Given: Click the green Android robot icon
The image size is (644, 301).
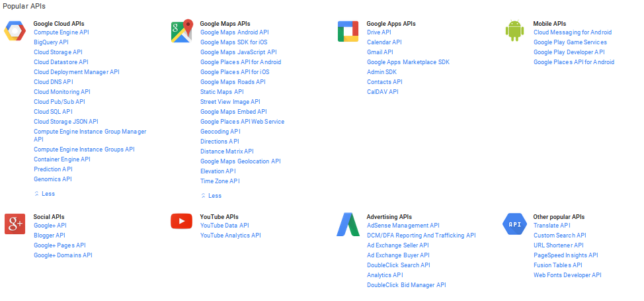Looking at the screenshot, I should pyautogui.click(x=514, y=30).
